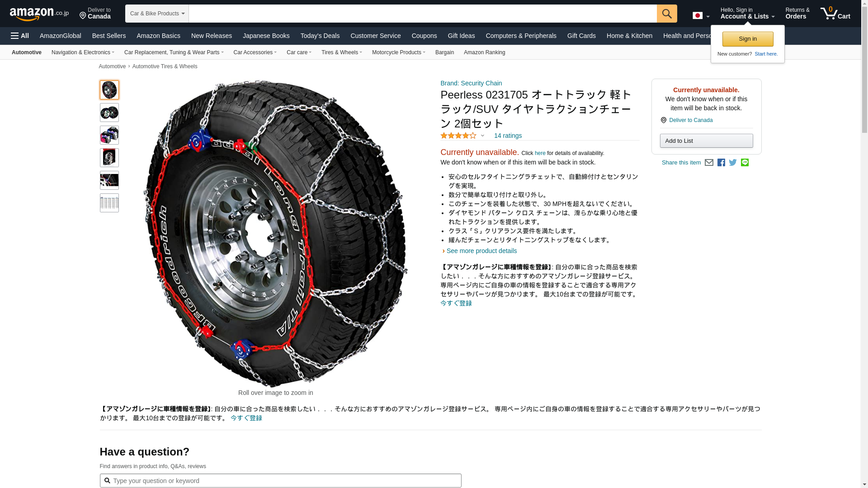Viewport: 868px width, 488px height.
Task: Click the search magnifier button
Action: (x=666, y=14)
